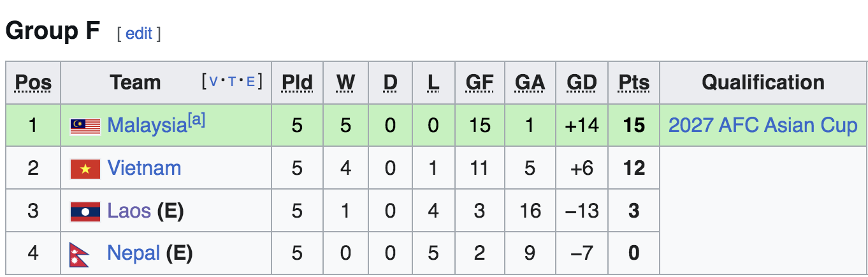Click the Pts column header abbreviation
The width and height of the screenshot is (868, 277).
click(x=633, y=82)
